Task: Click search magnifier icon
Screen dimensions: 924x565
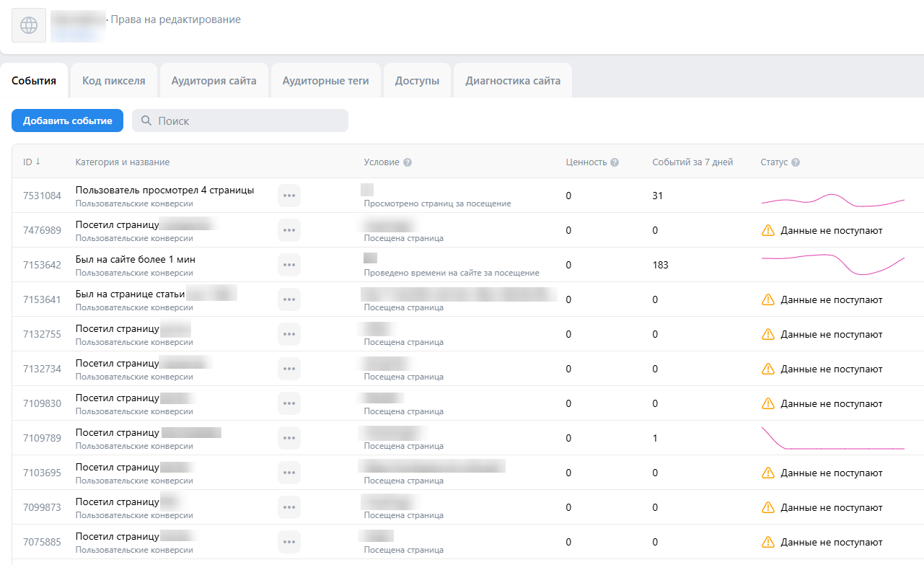Action: click(x=146, y=121)
